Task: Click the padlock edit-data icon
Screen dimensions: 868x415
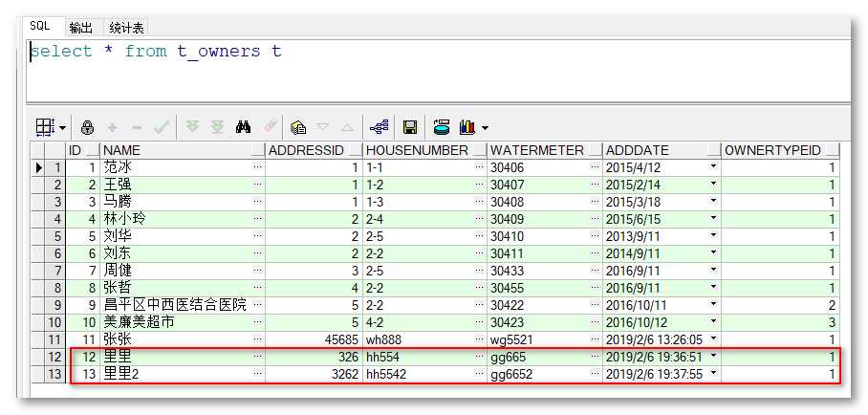Action: [x=87, y=127]
